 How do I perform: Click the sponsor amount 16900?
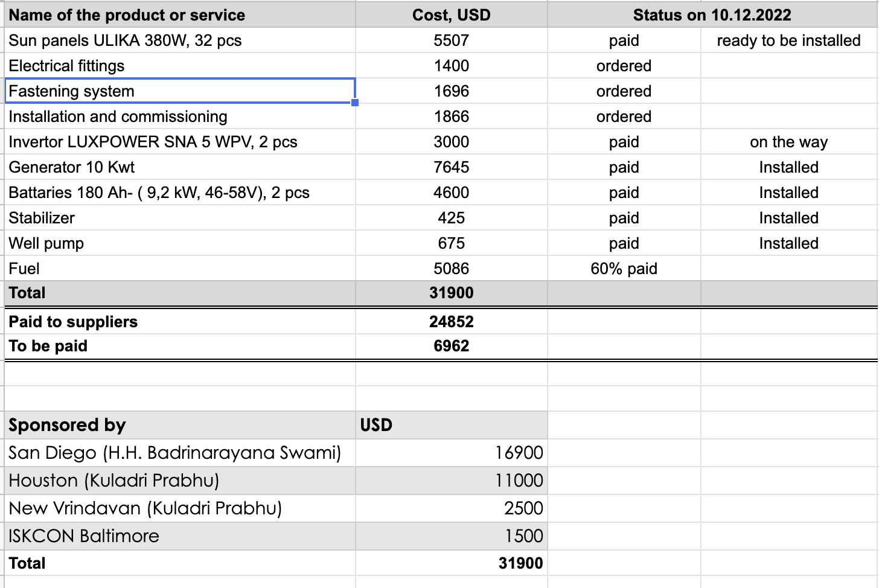(x=452, y=453)
